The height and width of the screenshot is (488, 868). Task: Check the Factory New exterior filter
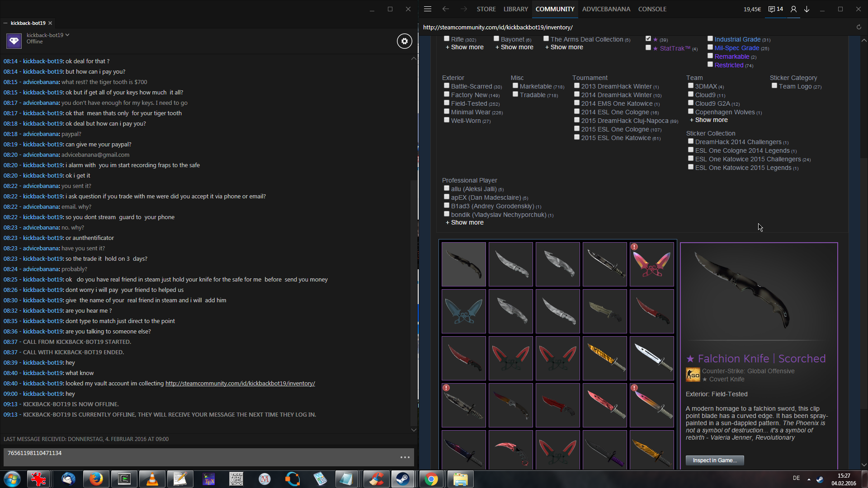(x=447, y=94)
